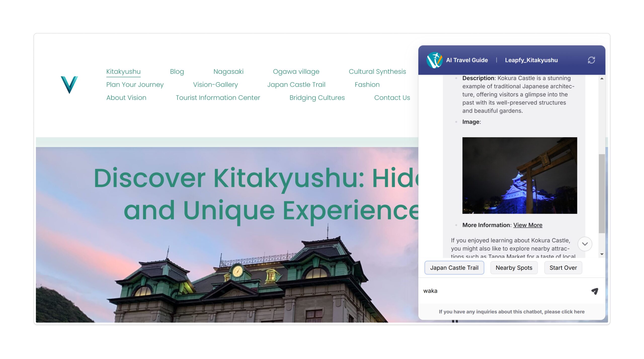644x359 pixels.
Task: Click chat scrollbar down arrow
Action: (602, 254)
